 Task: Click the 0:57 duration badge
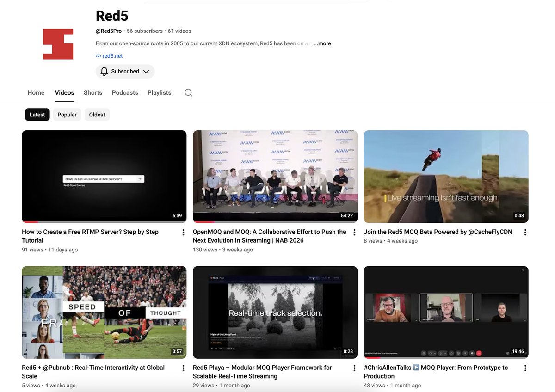177,352
